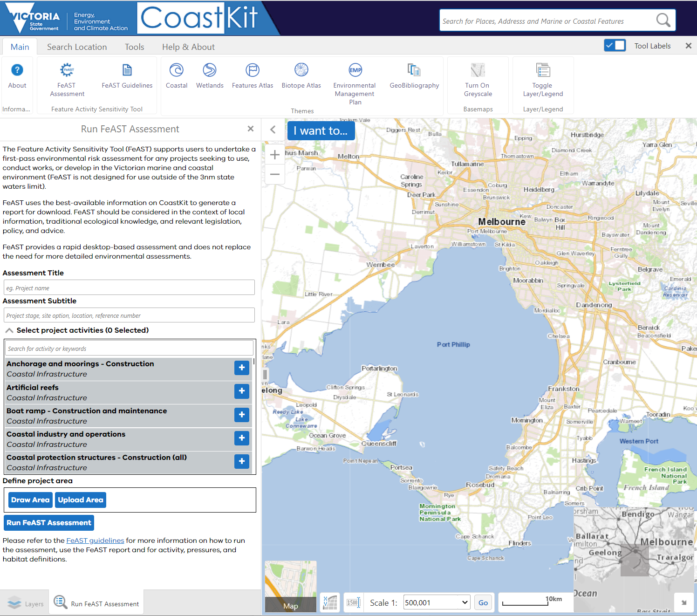Open the Tools tab

(135, 47)
